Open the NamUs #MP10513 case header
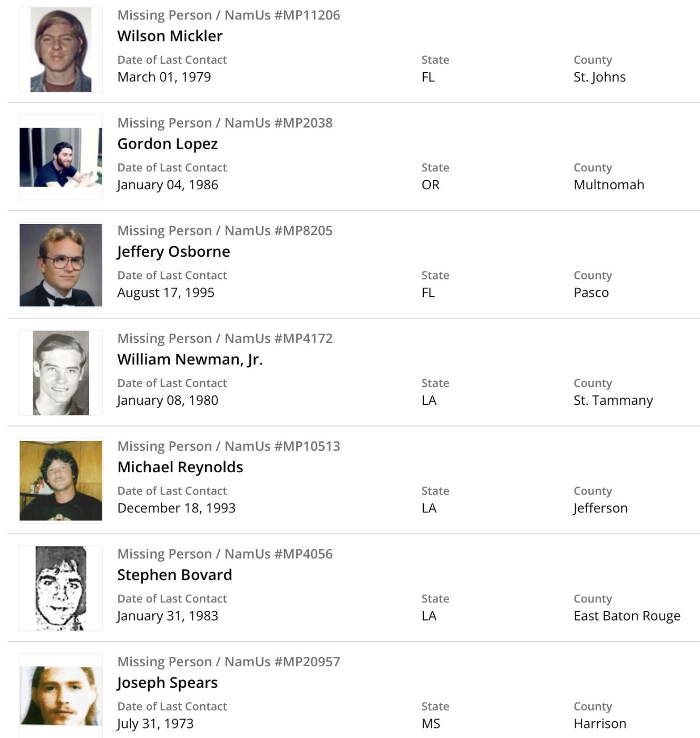Image resolution: width=700 pixels, height=738 pixels. [x=228, y=446]
